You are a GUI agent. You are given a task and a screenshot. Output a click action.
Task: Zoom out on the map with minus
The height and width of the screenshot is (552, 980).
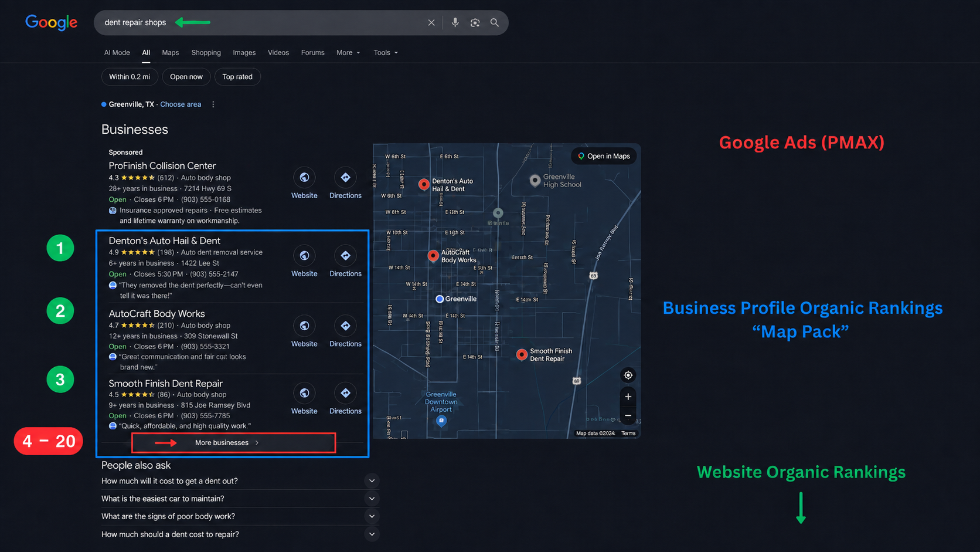coord(628,416)
